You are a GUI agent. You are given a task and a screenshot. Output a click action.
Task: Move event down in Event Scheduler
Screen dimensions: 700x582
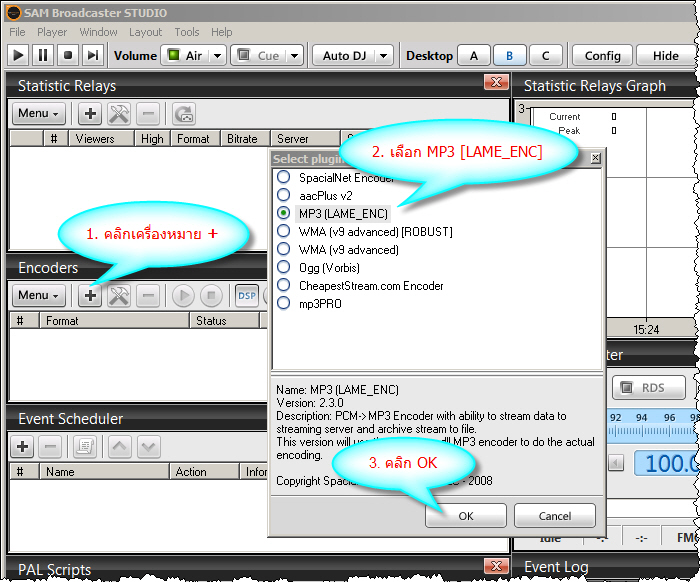pyautogui.click(x=148, y=446)
